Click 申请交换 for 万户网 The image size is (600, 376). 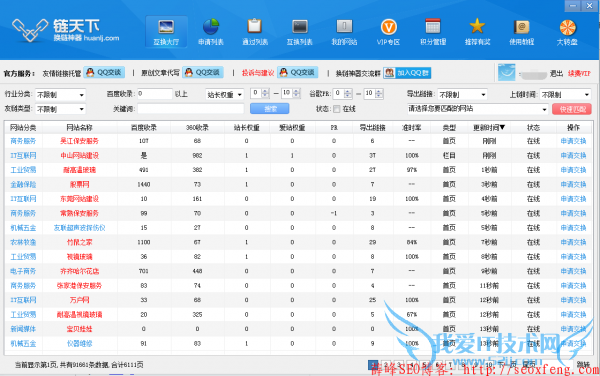click(x=573, y=300)
